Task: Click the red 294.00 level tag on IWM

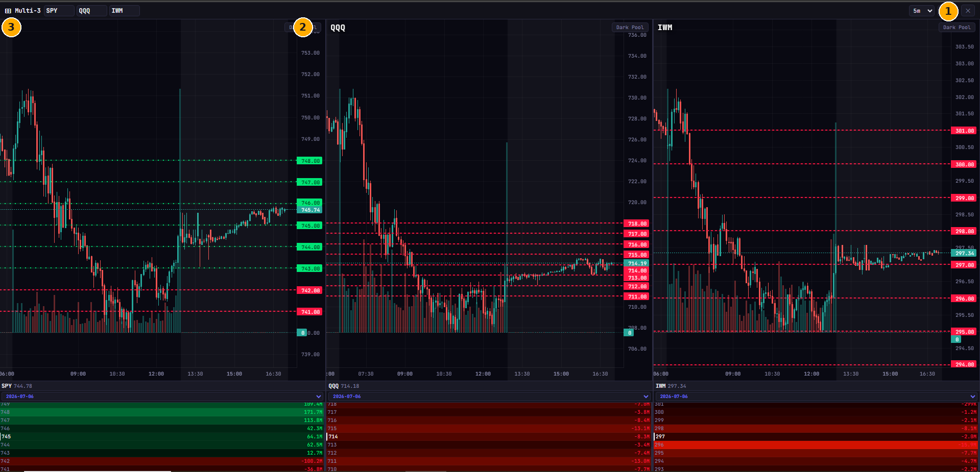Action: tap(964, 364)
